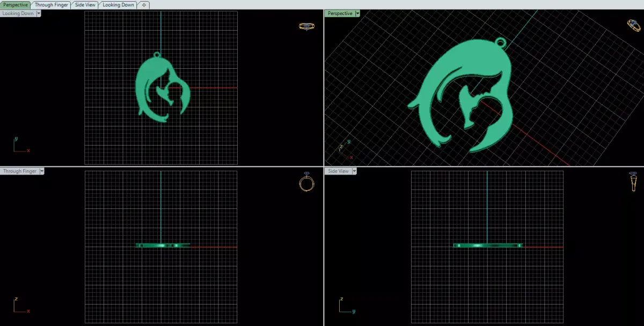Image resolution: width=644 pixels, height=326 pixels.
Task: Select the pendant edge profile in Through Finger viewport
Action: click(163, 245)
